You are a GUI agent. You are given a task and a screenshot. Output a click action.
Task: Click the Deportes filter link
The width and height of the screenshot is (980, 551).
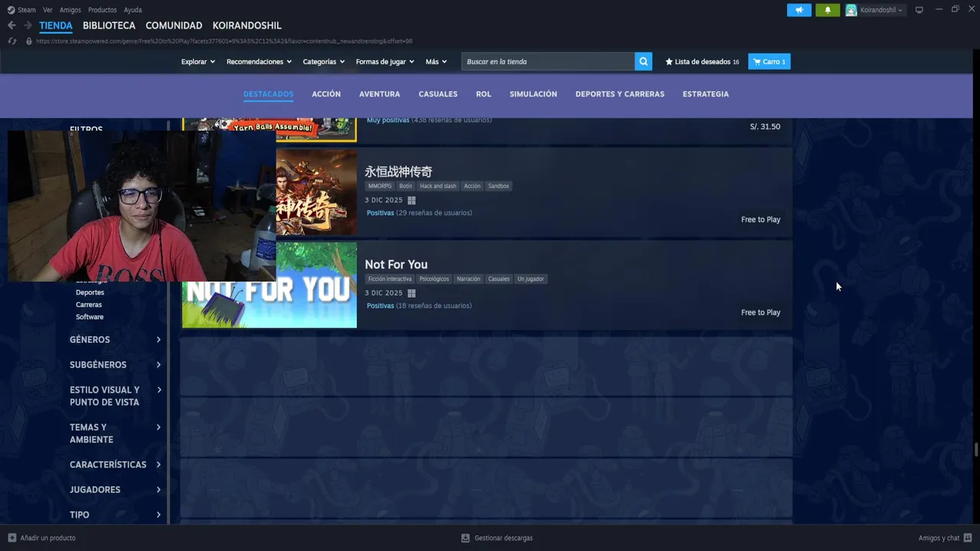[90, 292]
